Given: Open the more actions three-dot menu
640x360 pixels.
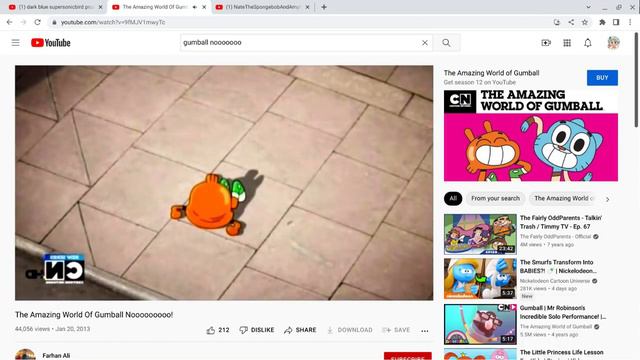Looking at the screenshot, I should click(x=425, y=330).
